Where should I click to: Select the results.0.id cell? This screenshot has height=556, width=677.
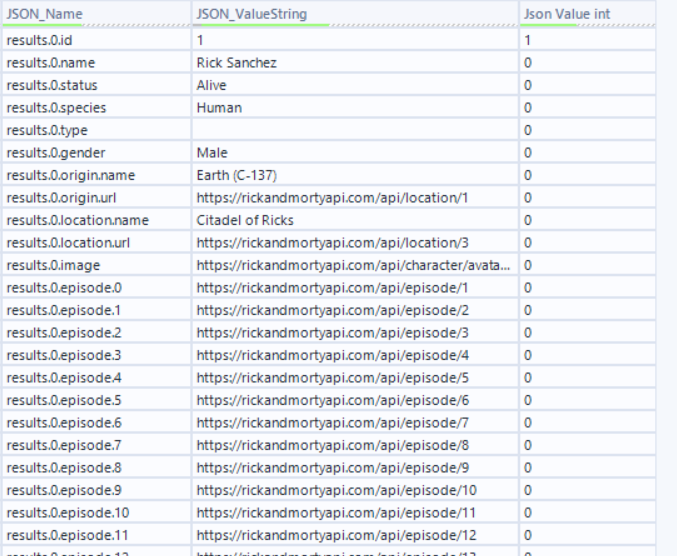point(97,40)
